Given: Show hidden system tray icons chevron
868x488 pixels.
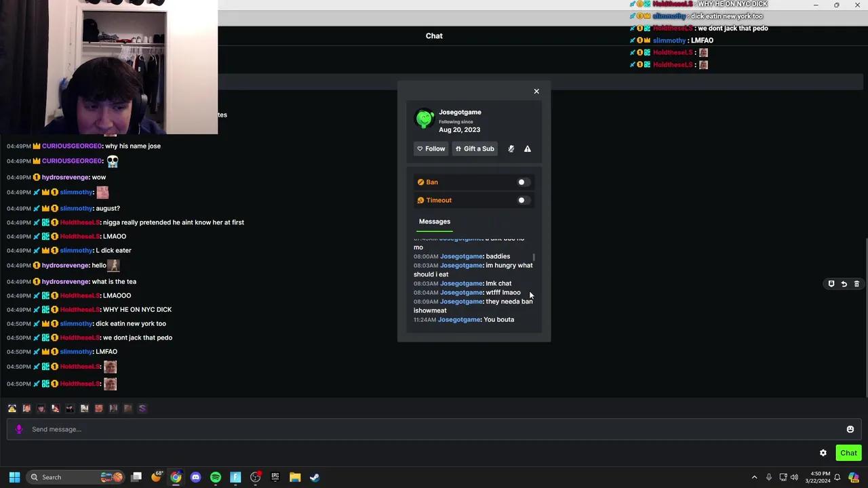Looking at the screenshot, I should click(754, 477).
